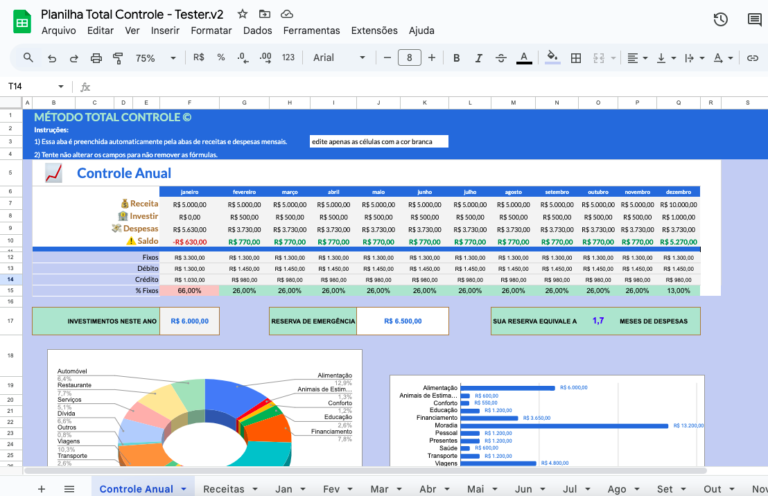
Task: Click the add new sheet plus button
Action: 41,489
